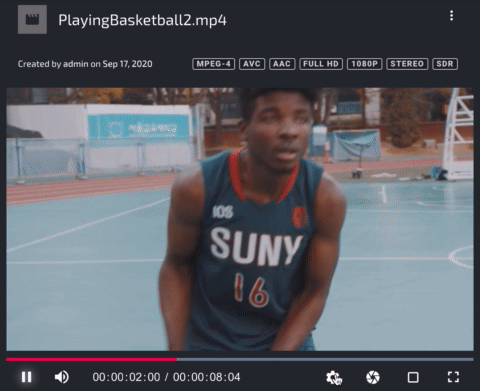Click the FULL HD badge
480x391 pixels.
tap(321, 64)
